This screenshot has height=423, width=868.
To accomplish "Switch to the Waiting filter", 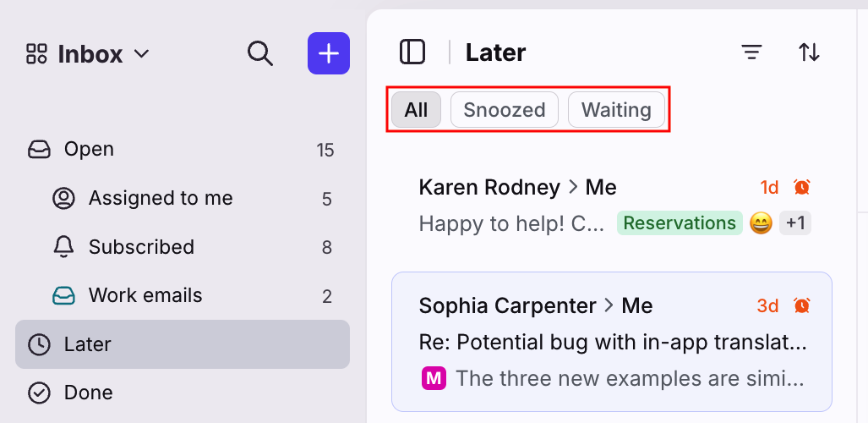I will point(616,110).
